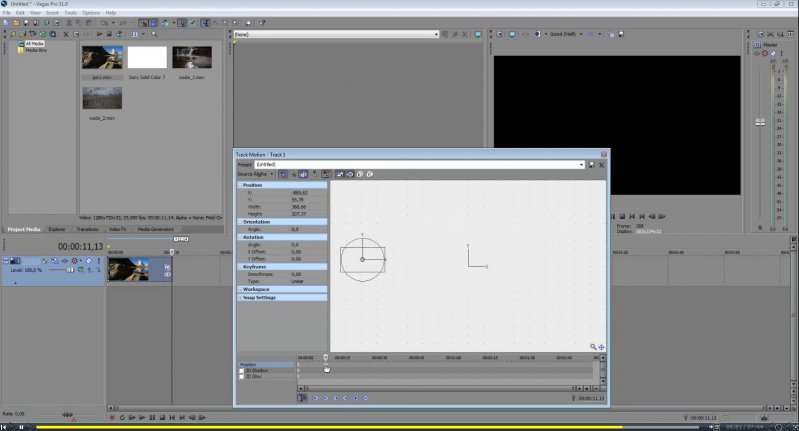The width and height of the screenshot is (799, 431).
Task: Click the move tool in Track Motion workspace
Action: (x=601, y=347)
